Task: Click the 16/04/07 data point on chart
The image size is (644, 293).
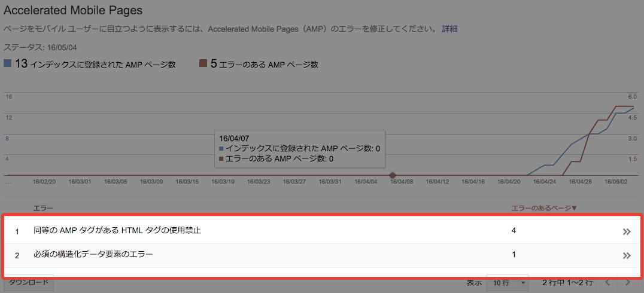Action: [x=393, y=175]
